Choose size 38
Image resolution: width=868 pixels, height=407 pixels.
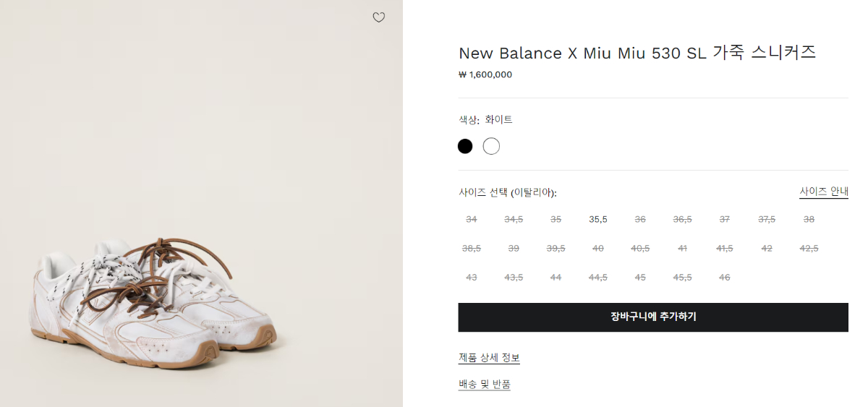point(809,219)
